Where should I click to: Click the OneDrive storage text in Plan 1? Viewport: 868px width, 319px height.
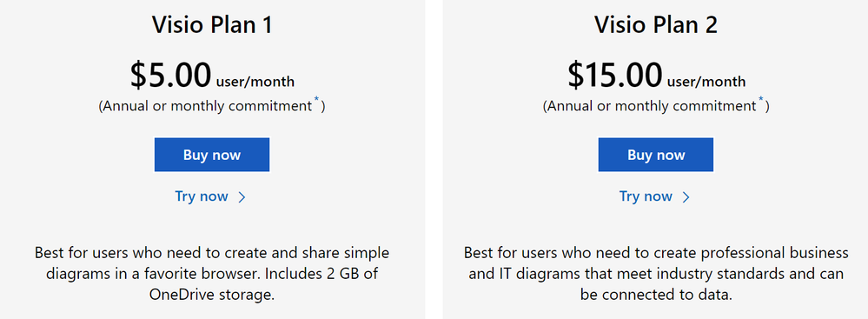click(212, 295)
